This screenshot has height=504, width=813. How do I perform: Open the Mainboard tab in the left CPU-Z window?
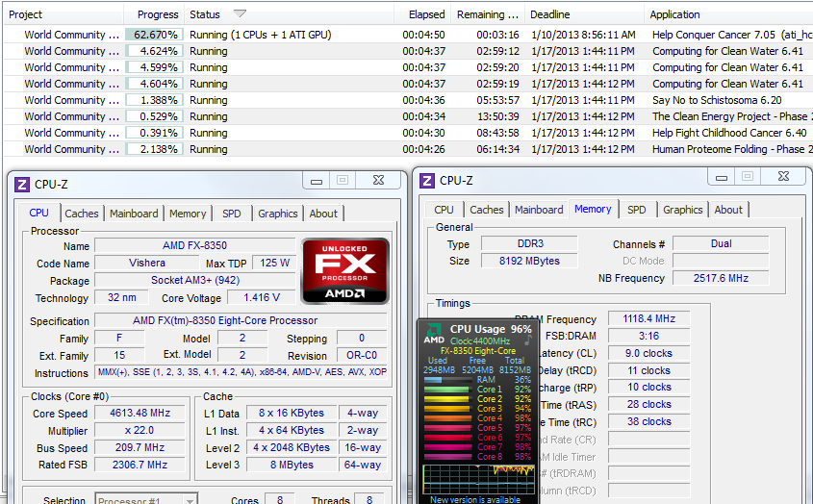click(134, 214)
